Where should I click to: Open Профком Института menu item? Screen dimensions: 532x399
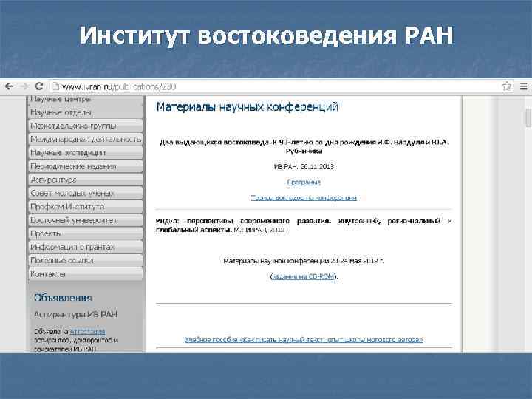click(x=86, y=207)
